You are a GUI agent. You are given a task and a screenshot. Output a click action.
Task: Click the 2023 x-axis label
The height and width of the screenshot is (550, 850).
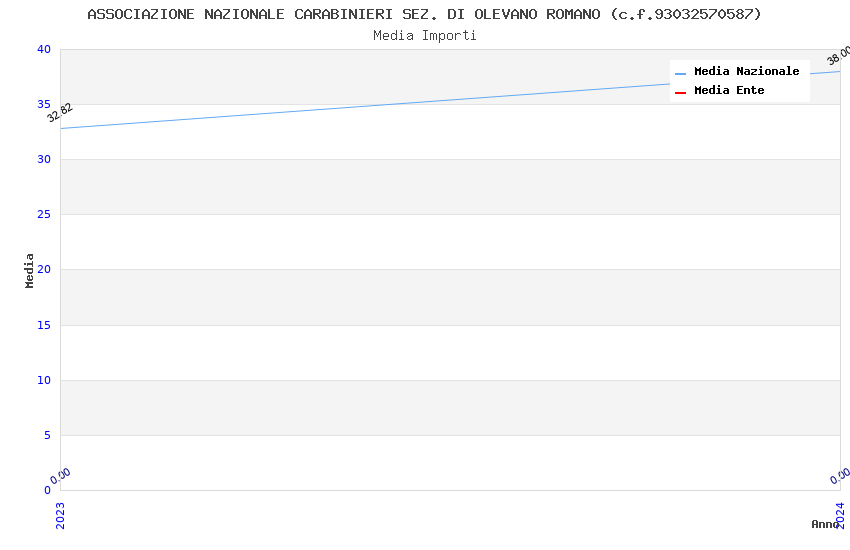pos(60,515)
